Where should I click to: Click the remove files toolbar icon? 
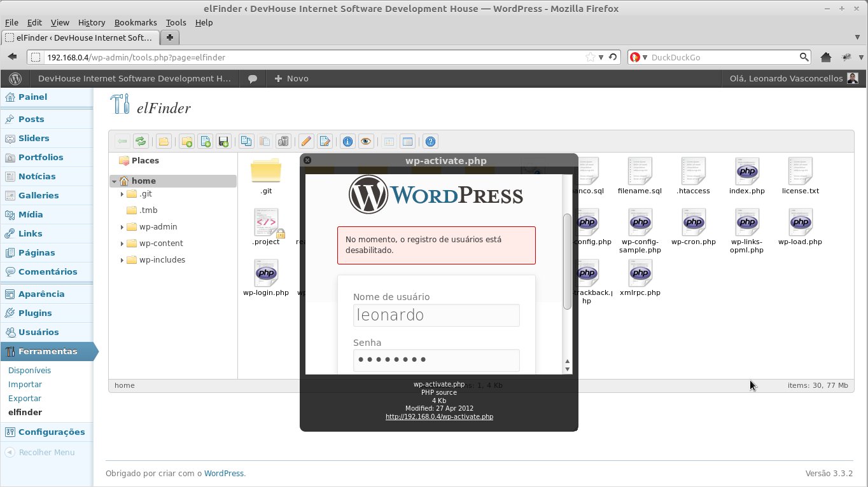pos(283,142)
